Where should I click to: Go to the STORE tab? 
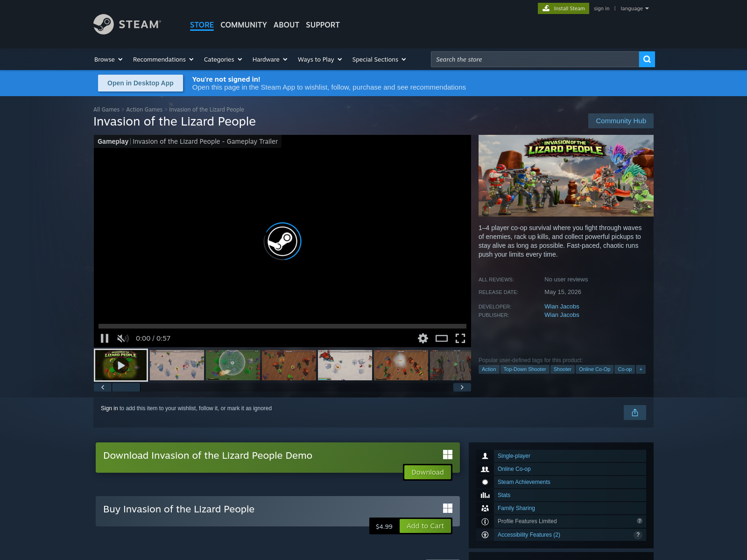202,25
